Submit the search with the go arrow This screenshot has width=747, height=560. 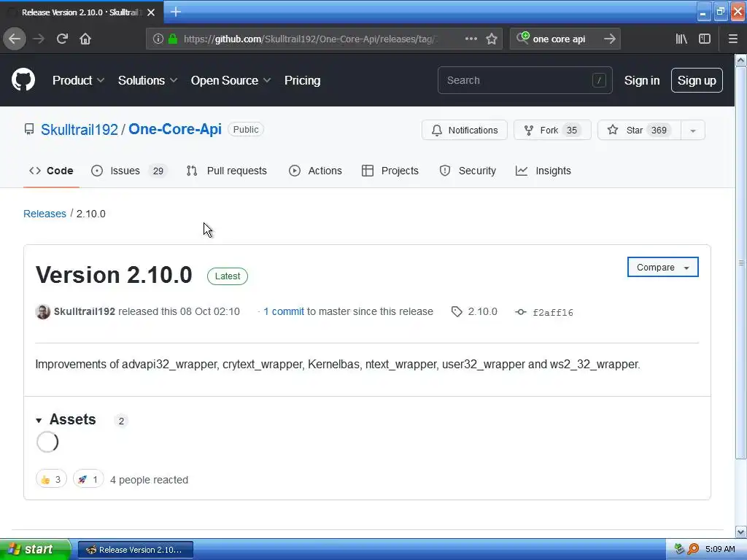(x=609, y=39)
